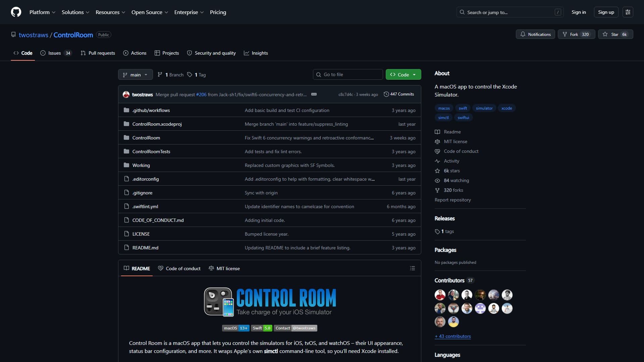644x362 pixels.
Task: Open the .swiftlint.yml file
Action: (x=145, y=206)
